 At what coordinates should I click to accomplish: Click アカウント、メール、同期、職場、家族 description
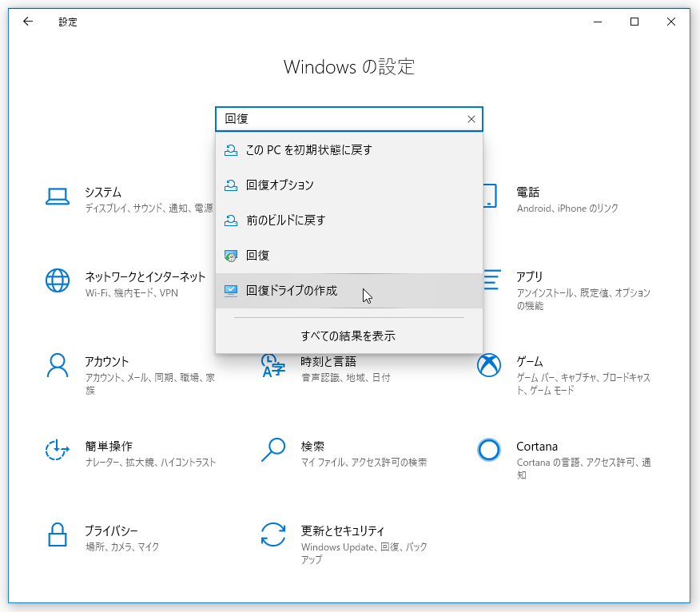150,383
